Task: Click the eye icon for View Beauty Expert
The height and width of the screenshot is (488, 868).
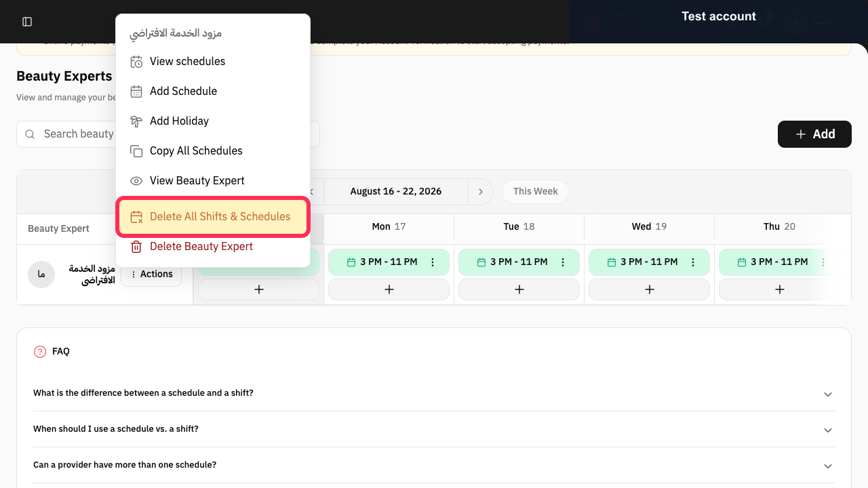Action: [x=136, y=181]
